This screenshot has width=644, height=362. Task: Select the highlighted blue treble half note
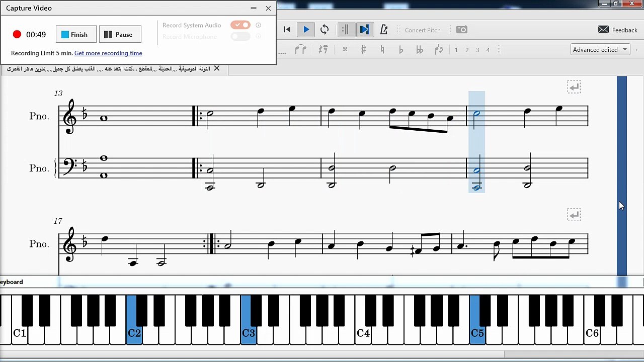click(x=477, y=114)
